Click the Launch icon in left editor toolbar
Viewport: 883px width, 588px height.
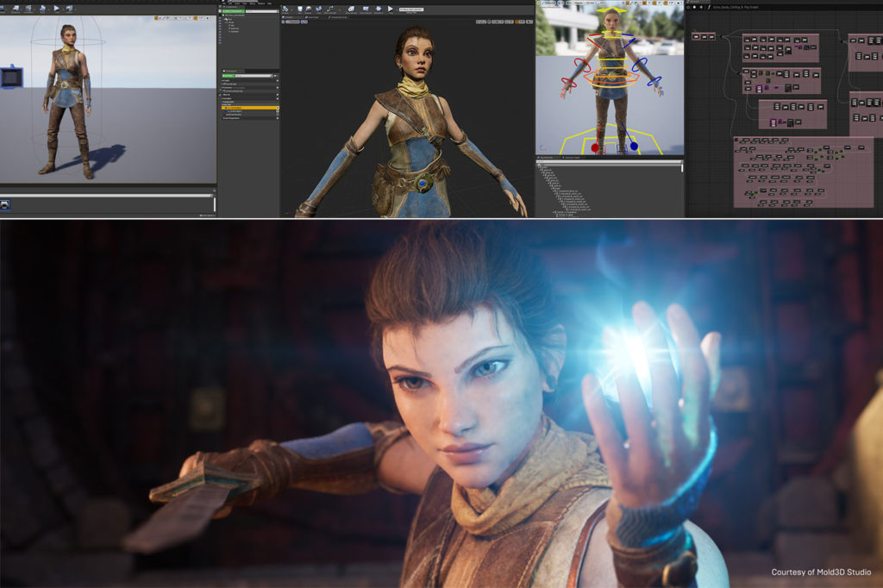click(x=69, y=9)
